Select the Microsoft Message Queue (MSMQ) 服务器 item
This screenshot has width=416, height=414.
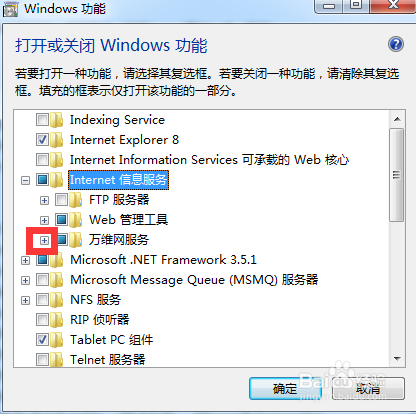194,280
